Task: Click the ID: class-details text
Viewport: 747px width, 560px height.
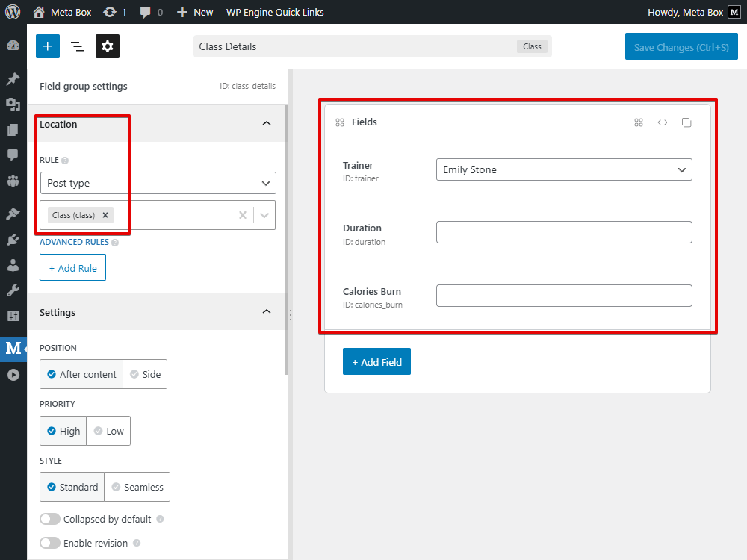Action: click(248, 86)
